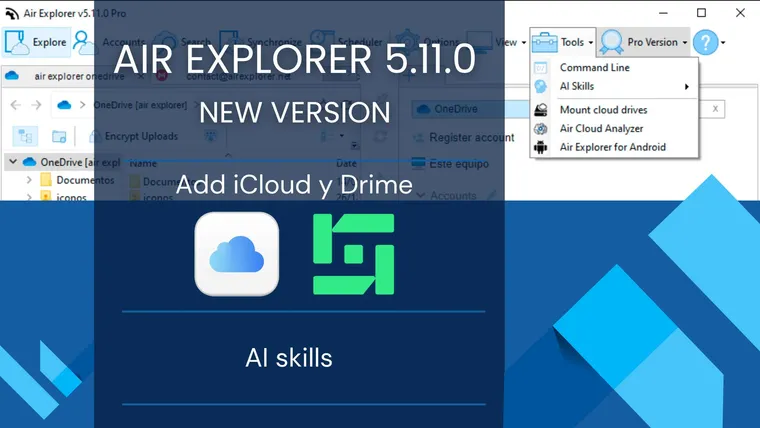
Task: Collapse the Accounts section in the right pane
Action: 421,195
